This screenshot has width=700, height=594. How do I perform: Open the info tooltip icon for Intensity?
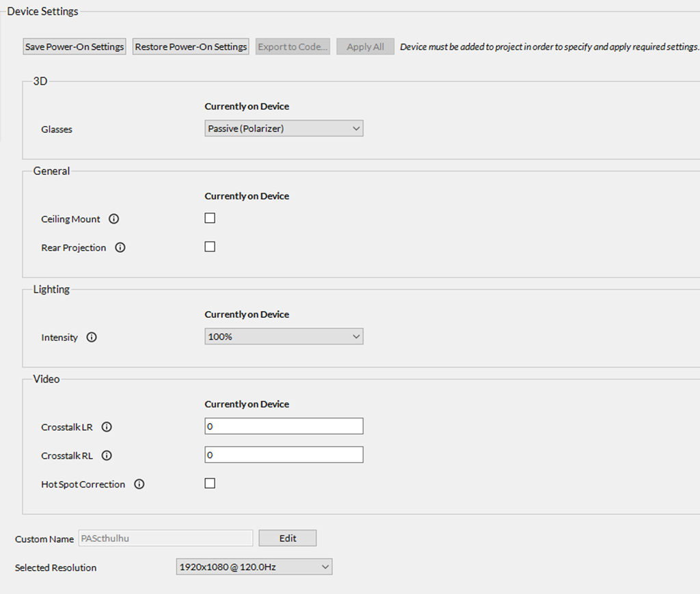point(92,338)
